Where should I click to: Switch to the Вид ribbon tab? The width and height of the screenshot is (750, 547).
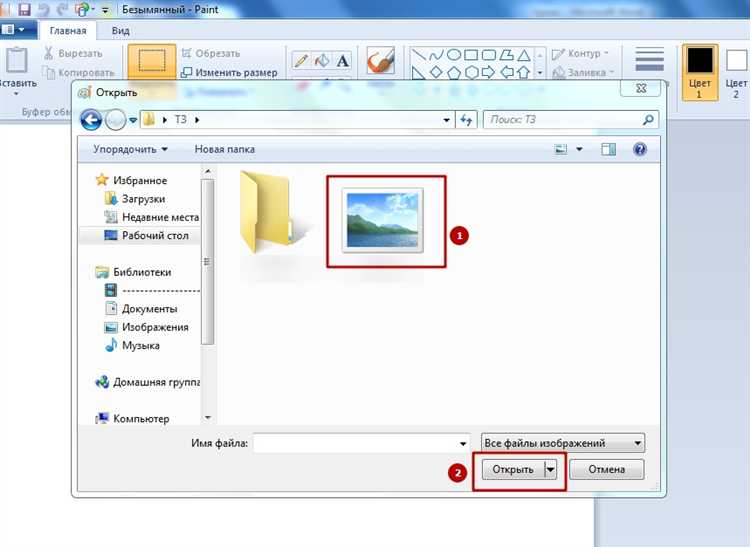click(121, 31)
